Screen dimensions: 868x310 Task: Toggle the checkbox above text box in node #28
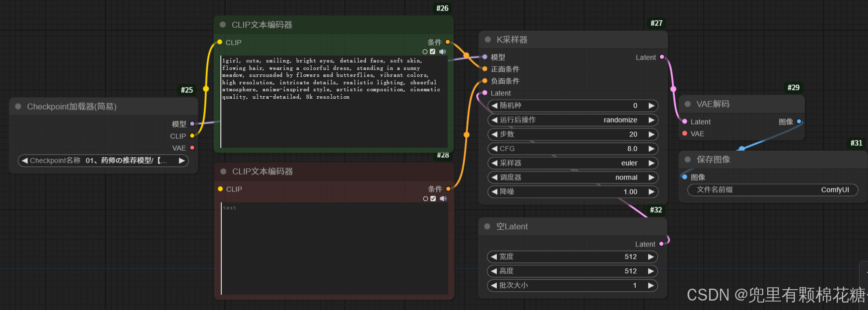433,198
